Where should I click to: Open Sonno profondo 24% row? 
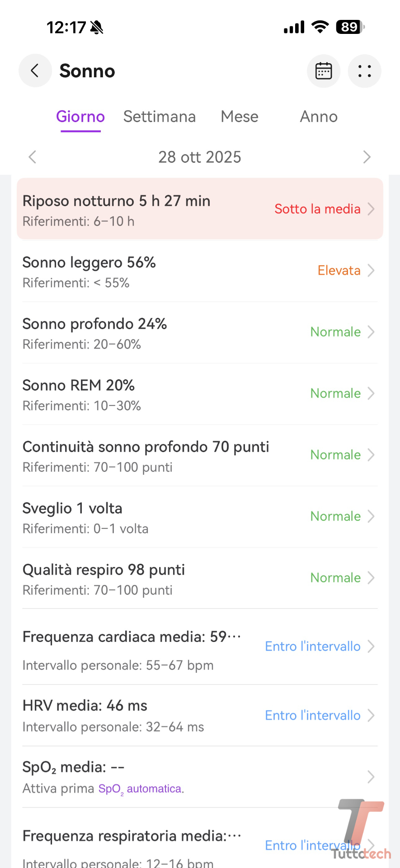[95, 324]
